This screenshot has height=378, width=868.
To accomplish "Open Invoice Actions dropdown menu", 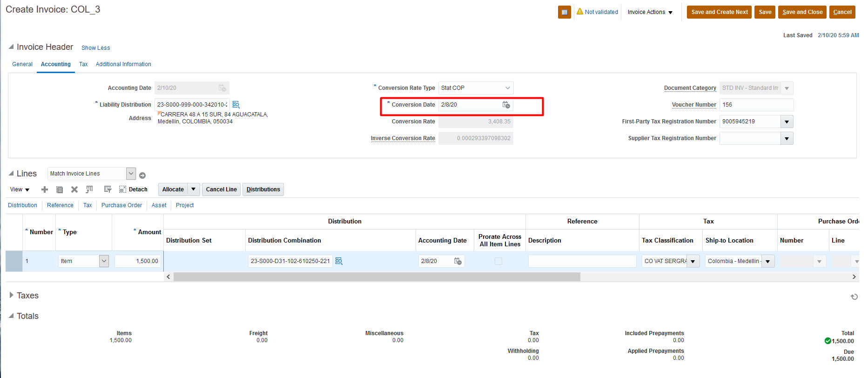I will [650, 12].
